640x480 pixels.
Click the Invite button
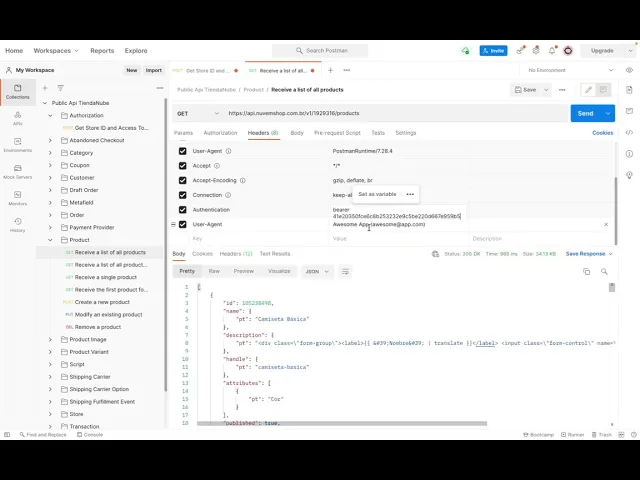pos(493,51)
